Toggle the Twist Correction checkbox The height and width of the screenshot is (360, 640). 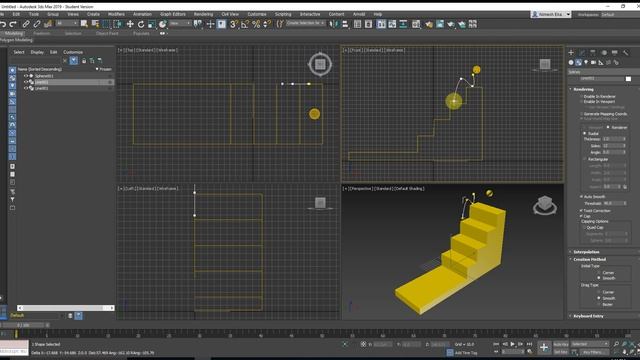click(x=582, y=211)
